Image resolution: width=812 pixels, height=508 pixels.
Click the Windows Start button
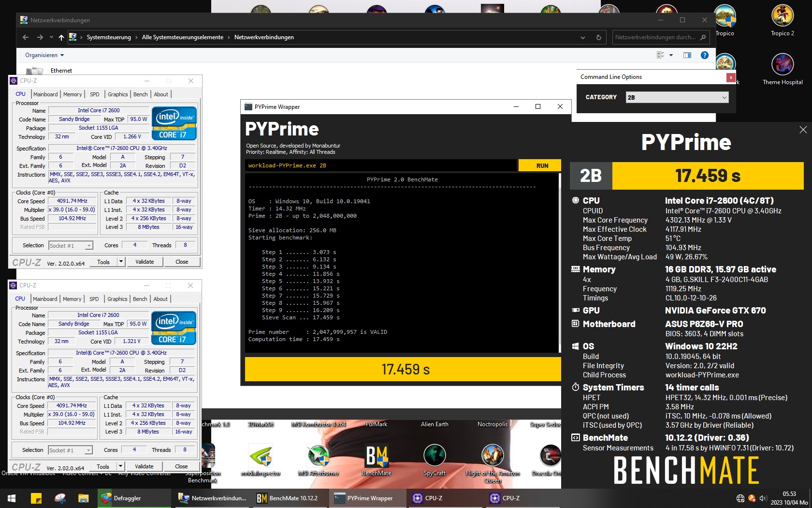pyautogui.click(x=12, y=498)
